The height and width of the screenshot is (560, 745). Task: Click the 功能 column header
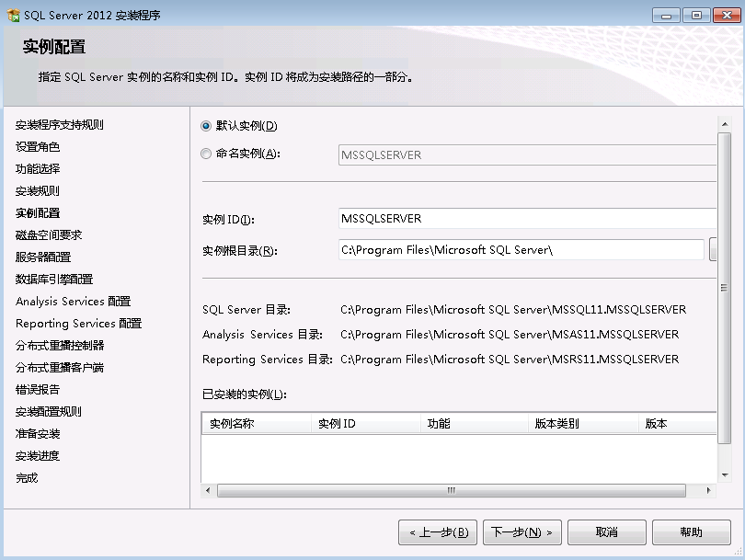[x=475, y=423]
